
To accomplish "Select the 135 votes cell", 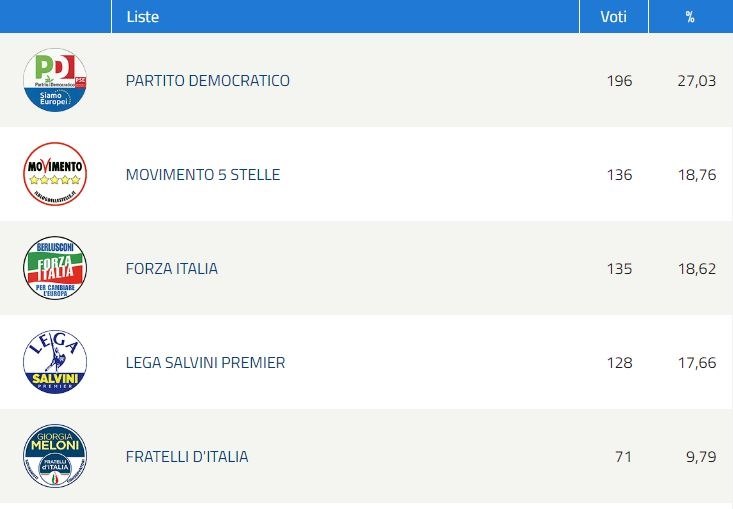I will point(619,268).
